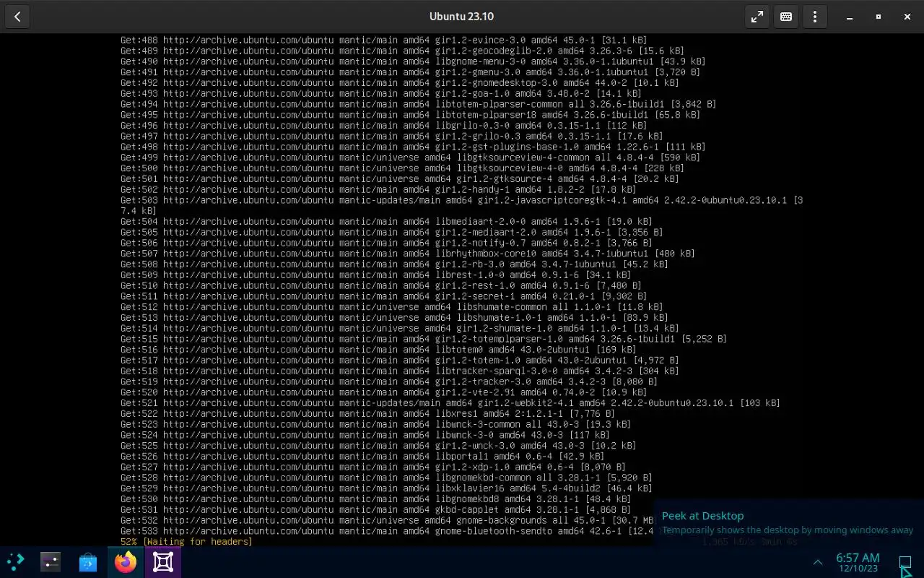Image resolution: width=924 pixels, height=578 pixels.
Task: Select the Get:494 libtotem-plparser-common line
Action: [x=418, y=104]
